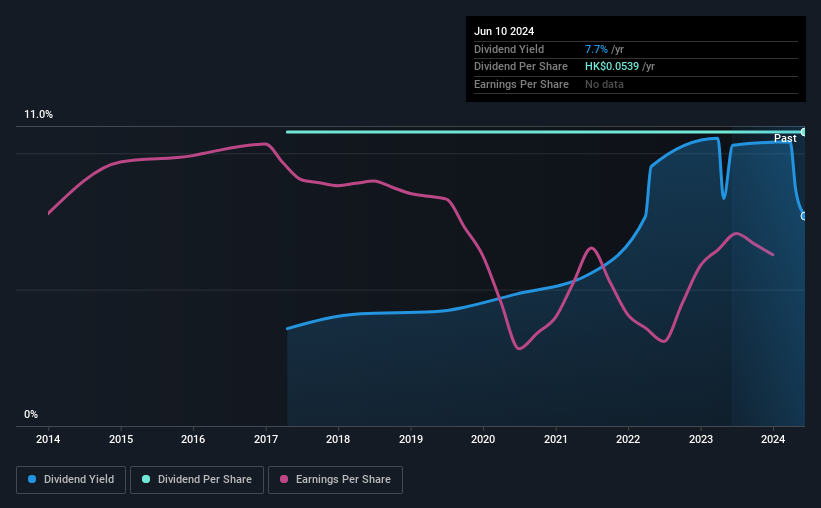Screen dimensions: 821x508
Task: Select the 2022 x-axis label
Action: (x=628, y=439)
